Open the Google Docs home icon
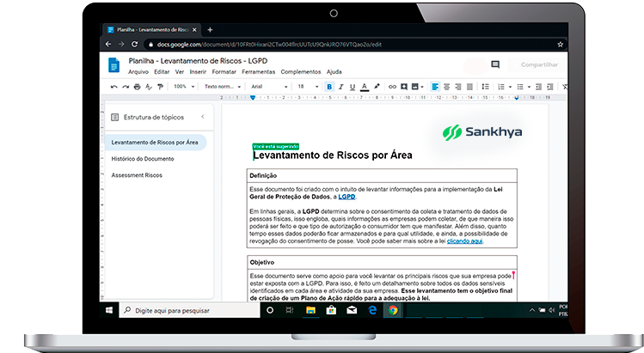The width and height of the screenshot is (644, 353). tap(113, 65)
